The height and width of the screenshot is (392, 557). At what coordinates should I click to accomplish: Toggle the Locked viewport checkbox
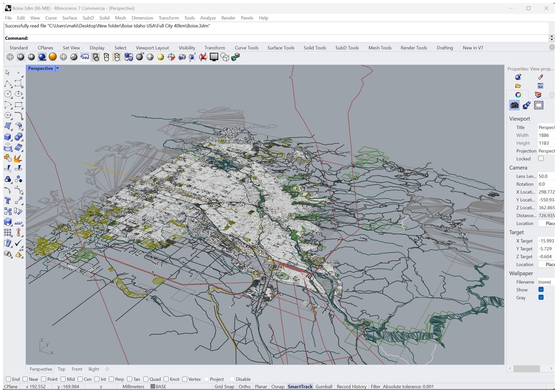point(541,159)
